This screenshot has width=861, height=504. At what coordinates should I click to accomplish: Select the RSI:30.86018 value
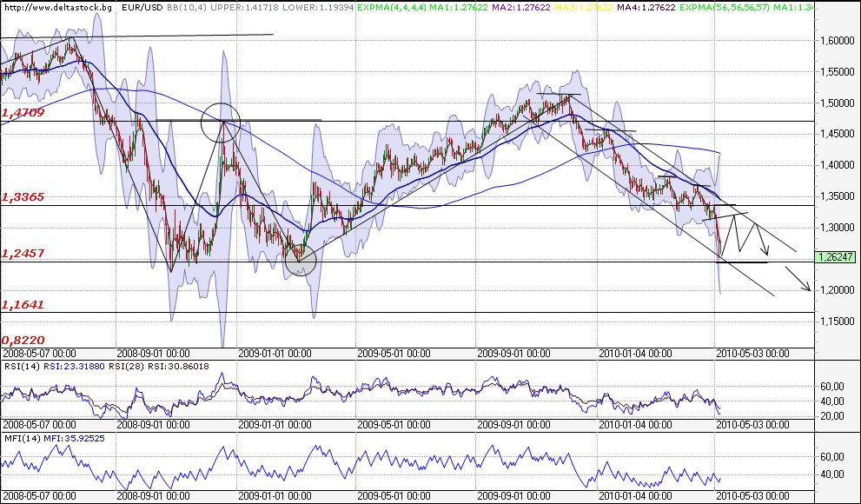coord(178,366)
